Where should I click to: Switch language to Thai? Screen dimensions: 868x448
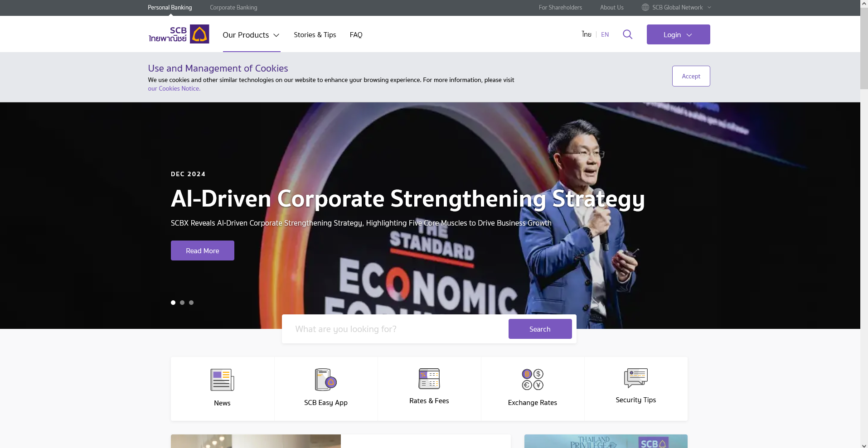click(x=587, y=34)
